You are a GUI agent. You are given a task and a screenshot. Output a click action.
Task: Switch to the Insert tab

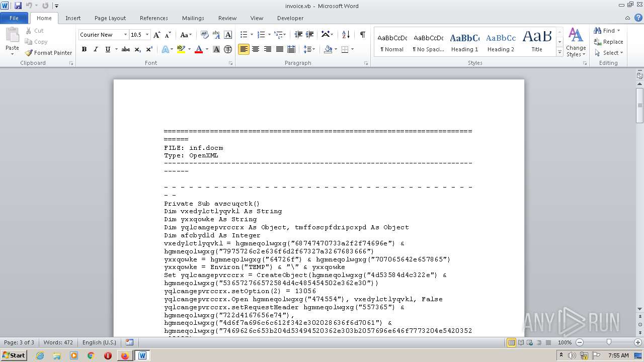73,18
